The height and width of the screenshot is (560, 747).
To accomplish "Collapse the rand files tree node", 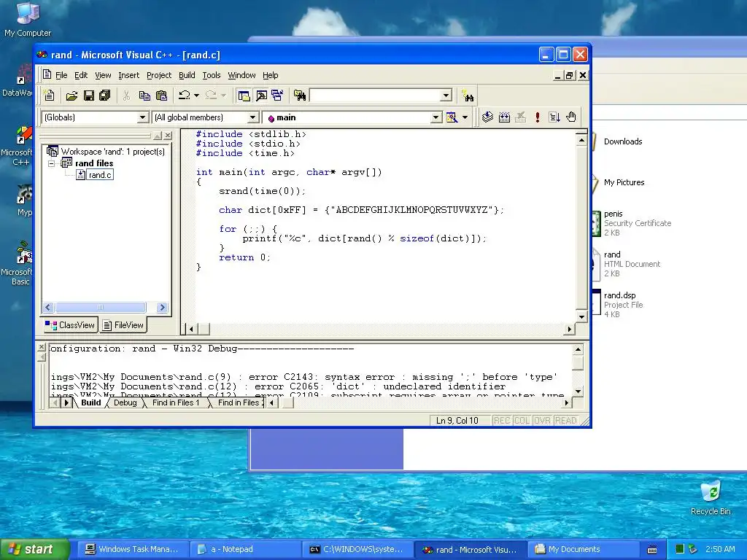I will click(52, 163).
